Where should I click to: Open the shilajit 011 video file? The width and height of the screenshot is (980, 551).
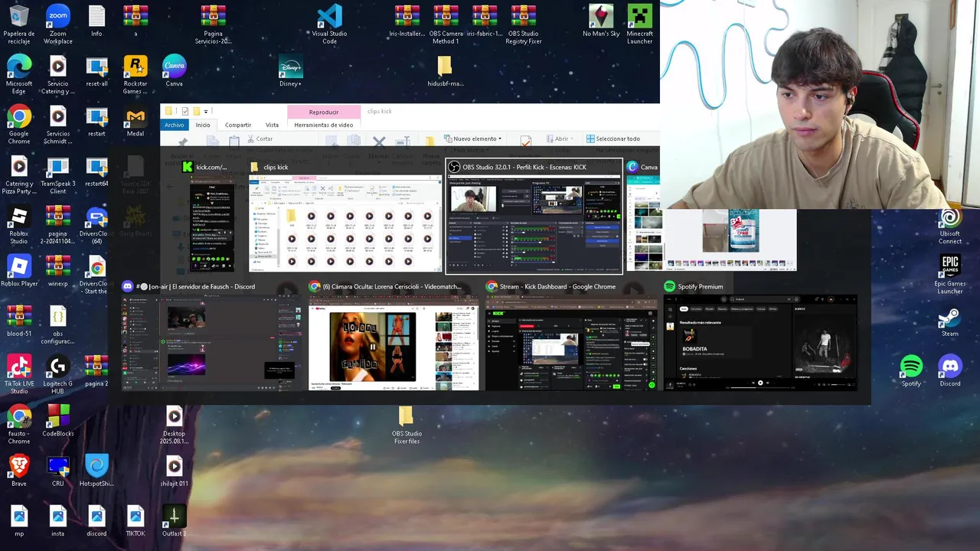click(174, 470)
